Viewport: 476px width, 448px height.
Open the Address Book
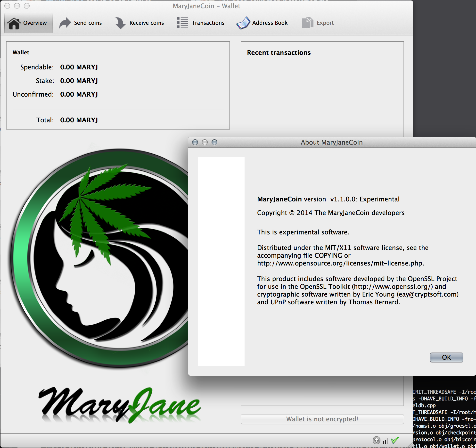[262, 23]
